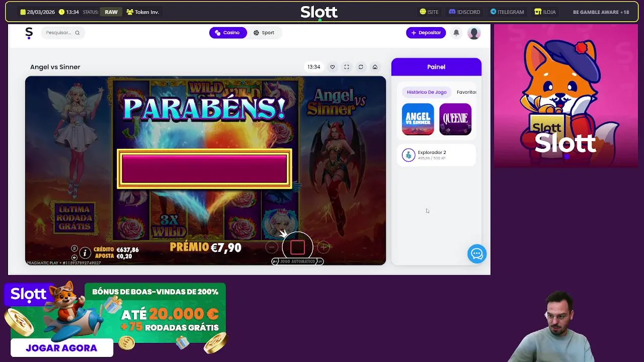
Task: Click the Discord link in top bar
Action: [x=464, y=12]
